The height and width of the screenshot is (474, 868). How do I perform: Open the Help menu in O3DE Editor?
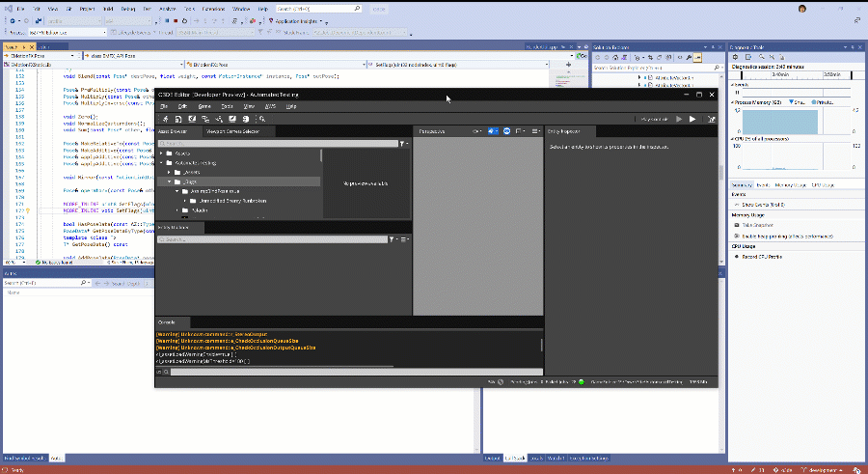pos(291,106)
